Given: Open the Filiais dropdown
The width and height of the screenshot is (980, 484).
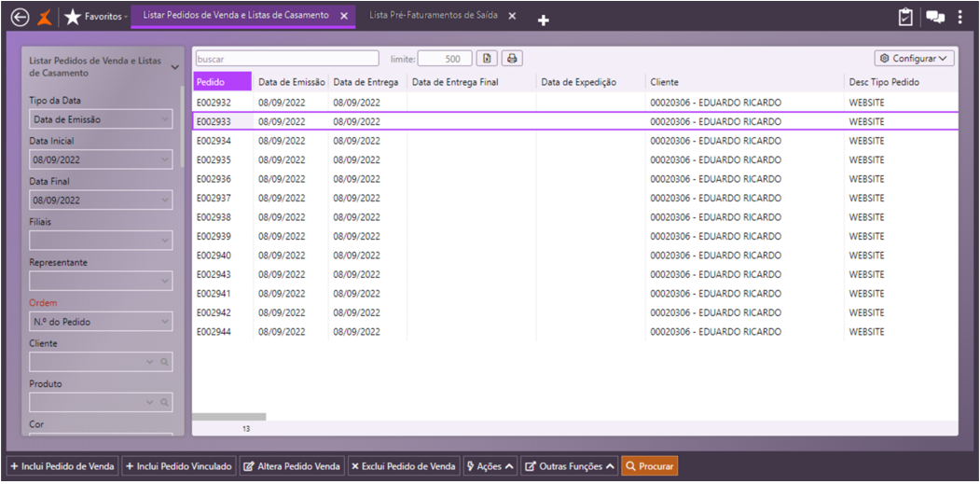Looking at the screenshot, I should 101,240.
